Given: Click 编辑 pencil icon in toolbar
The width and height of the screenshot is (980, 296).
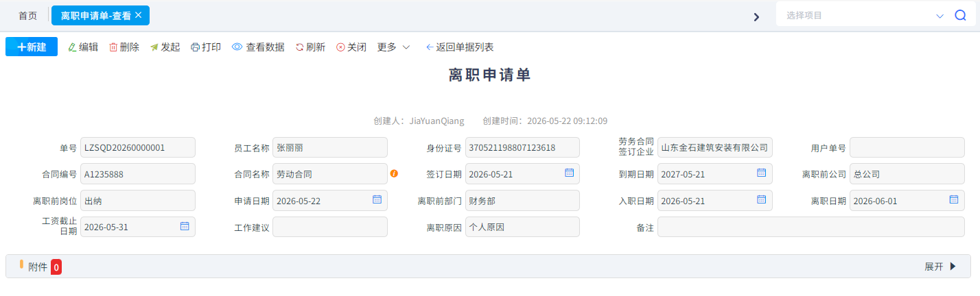Looking at the screenshot, I should click(72, 47).
